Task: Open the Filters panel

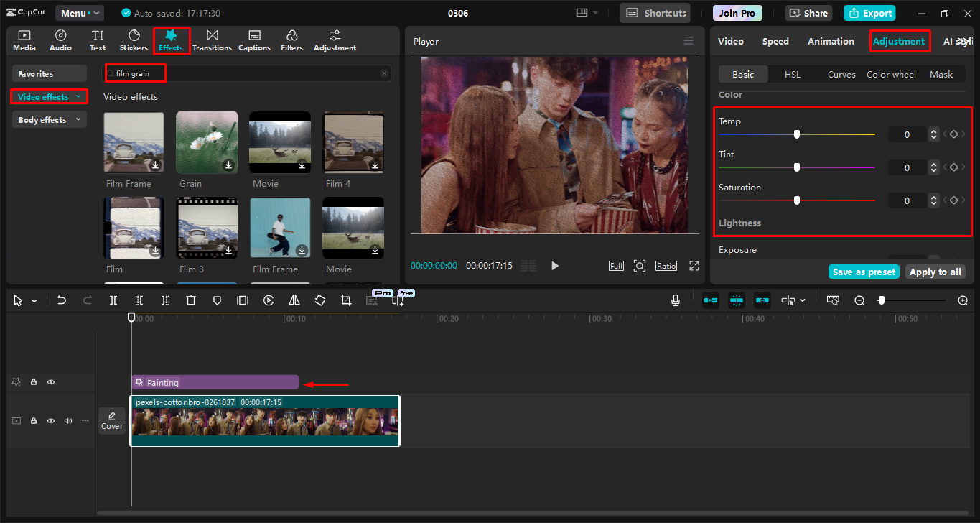Action: [291, 40]
